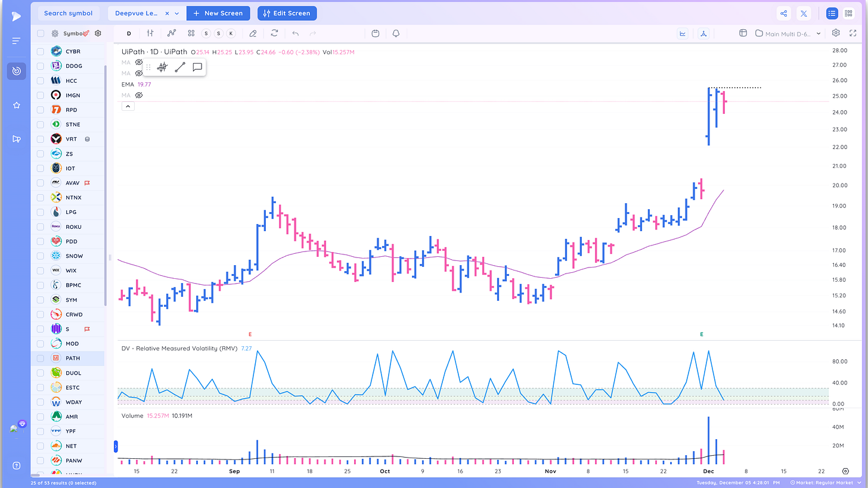Open the Deepvue Le... screen dropdown arrow
Viewport: 868px width, 488px height.
pyautogui.click(x=177, y=13)
